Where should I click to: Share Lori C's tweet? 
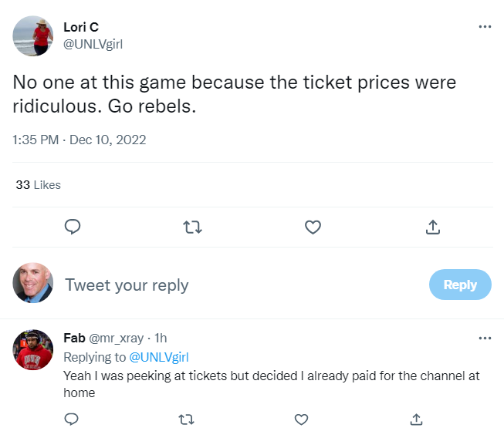(x=433, y=227)
